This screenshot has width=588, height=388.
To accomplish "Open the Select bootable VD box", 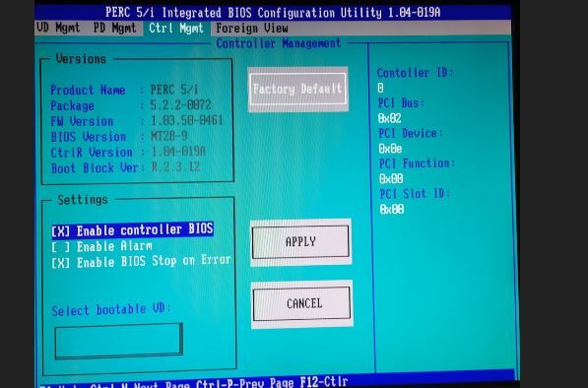I will click(x=118, y=341).
